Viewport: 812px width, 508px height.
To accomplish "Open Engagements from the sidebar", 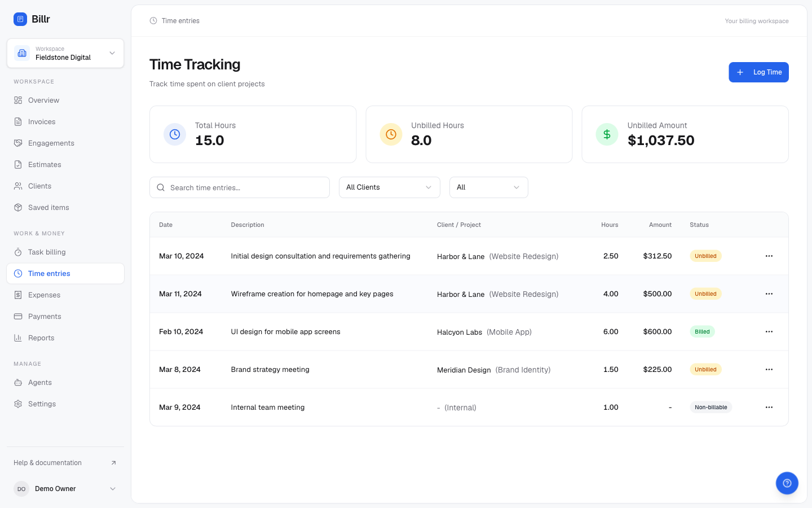I will [x=65, y=143].
